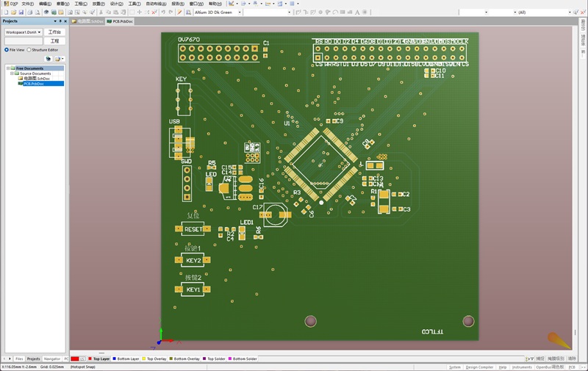This screenshot has width=588, height=371.
Task: Click the layer set LS color icon
Action: [x=78, y=359]
